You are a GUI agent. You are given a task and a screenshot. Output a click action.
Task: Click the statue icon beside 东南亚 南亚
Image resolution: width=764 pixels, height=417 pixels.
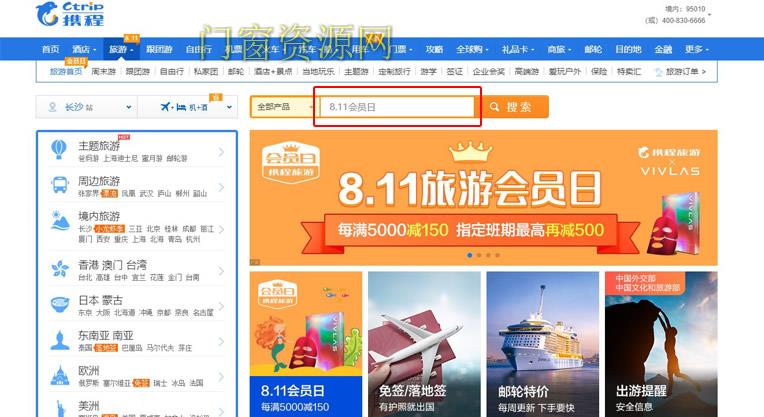pos(60,340)
